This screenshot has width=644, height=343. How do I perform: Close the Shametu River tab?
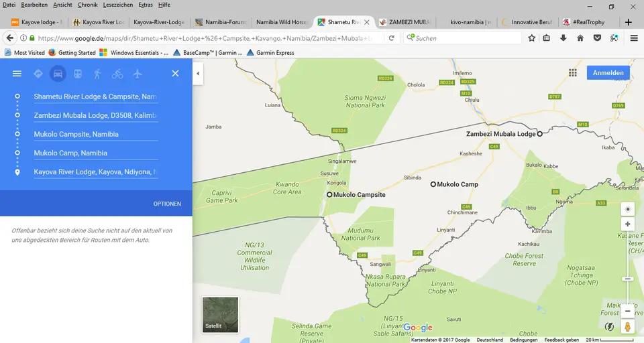tap(367, 22)
